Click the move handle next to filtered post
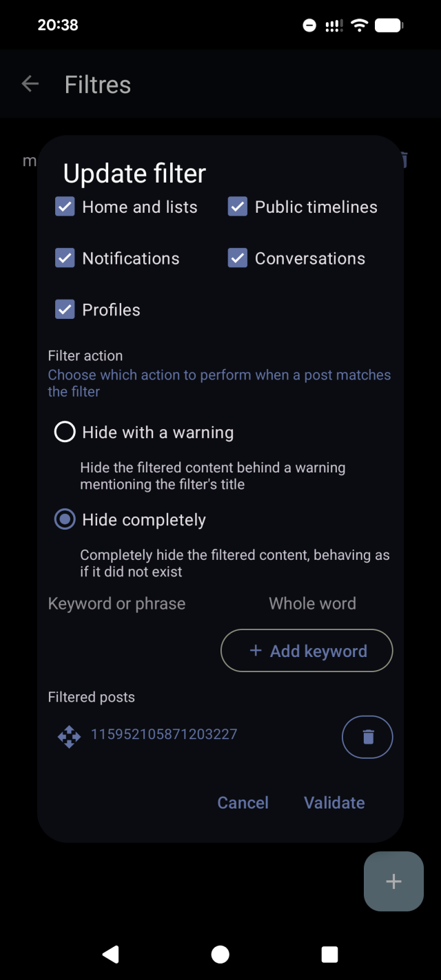Screen dimensions: 441x980 coord(69,736)
